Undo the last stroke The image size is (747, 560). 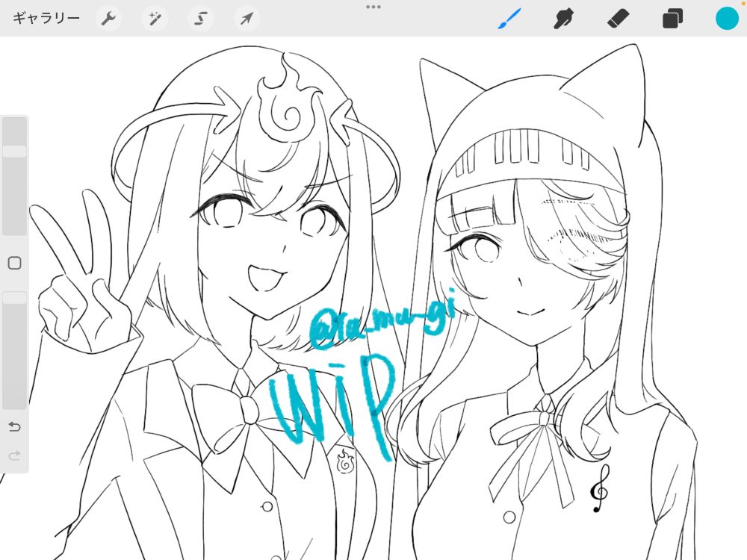(x=15, y=426)
